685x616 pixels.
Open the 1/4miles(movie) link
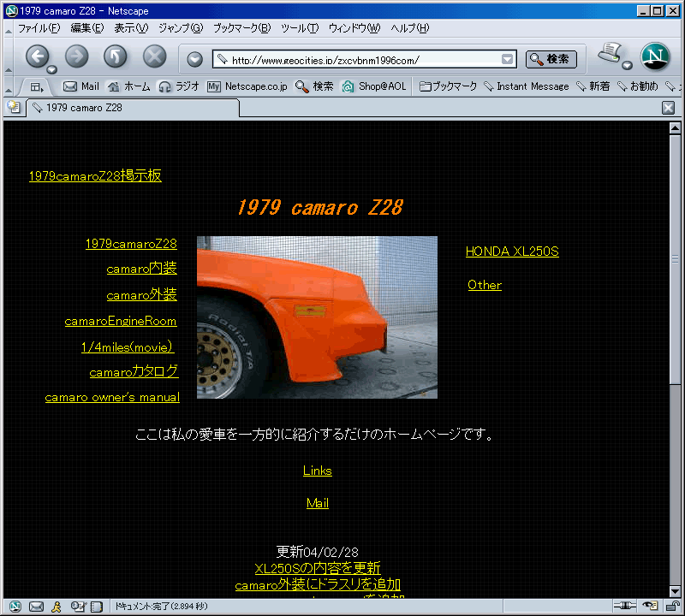[128, 347]
